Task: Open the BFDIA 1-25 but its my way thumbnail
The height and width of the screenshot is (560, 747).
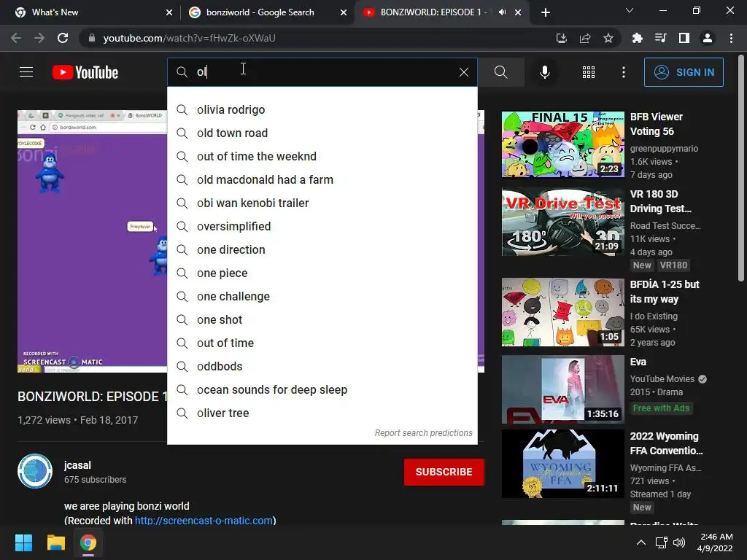Action: pyautogui.click(x=562, y=312)
